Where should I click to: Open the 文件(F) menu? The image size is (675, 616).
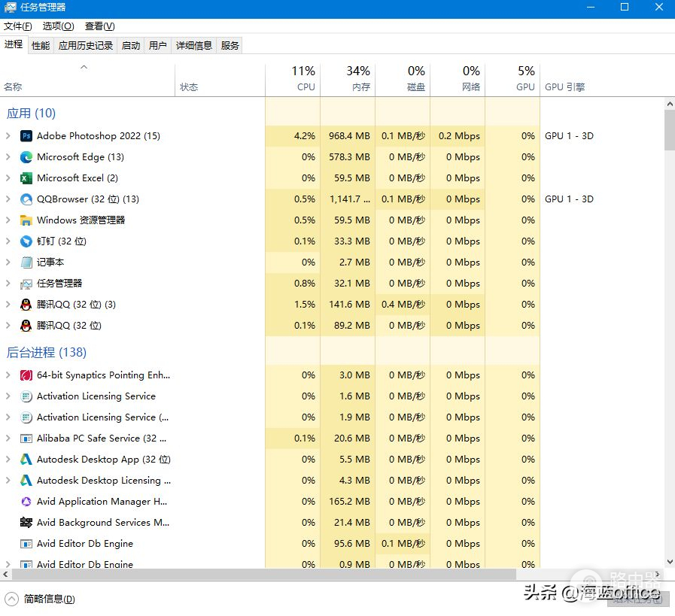point(18,26)
